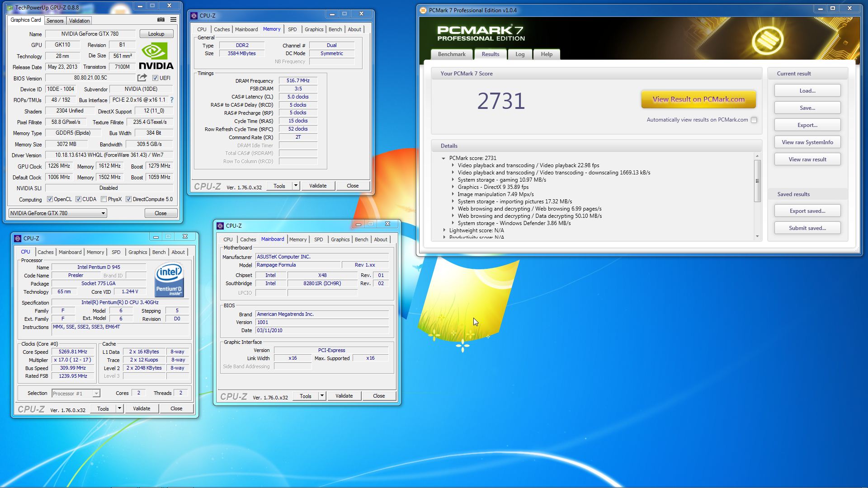Select Graphics tab in CPU-Z CPU window
The image size is (868, 488).
[x=137, y=252]
